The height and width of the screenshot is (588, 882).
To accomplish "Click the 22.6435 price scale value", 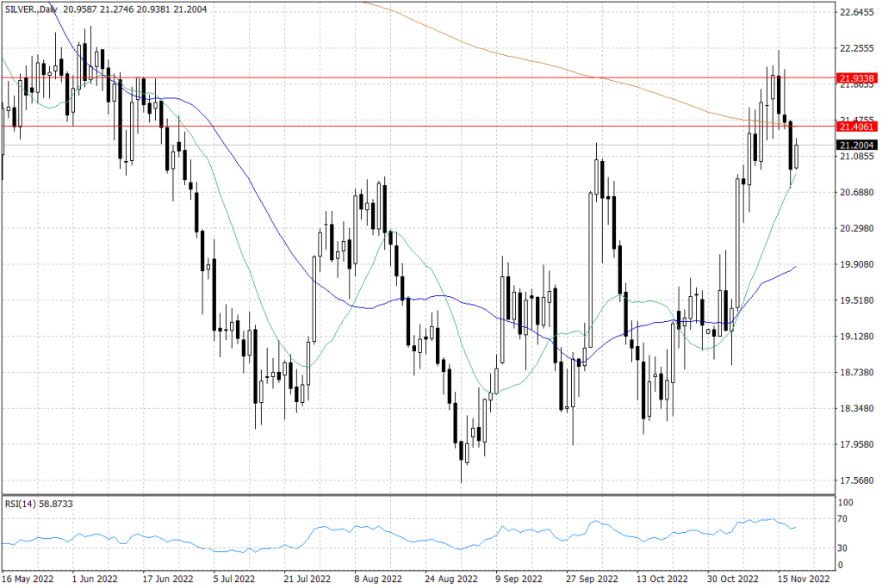I will (856, 12).
